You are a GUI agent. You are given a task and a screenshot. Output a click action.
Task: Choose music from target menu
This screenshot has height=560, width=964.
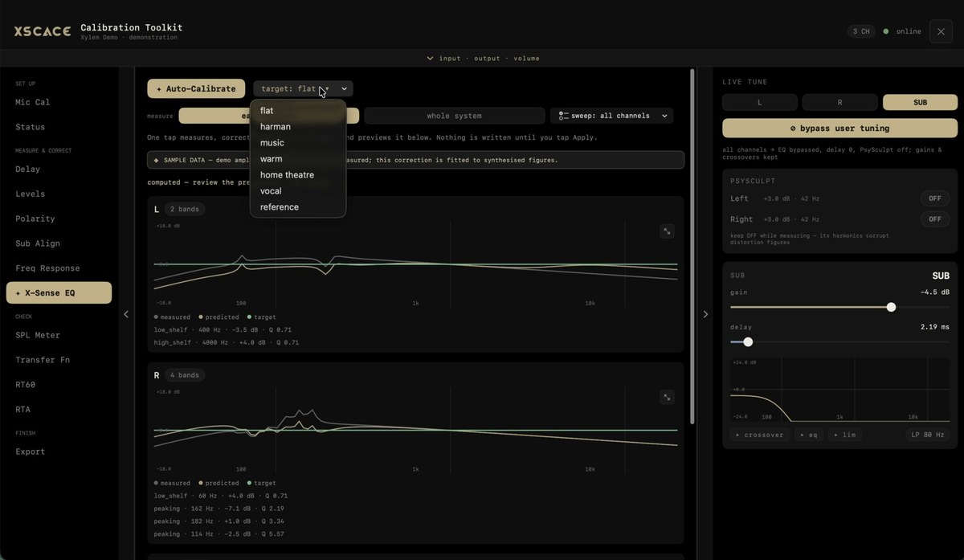point(298,143)
